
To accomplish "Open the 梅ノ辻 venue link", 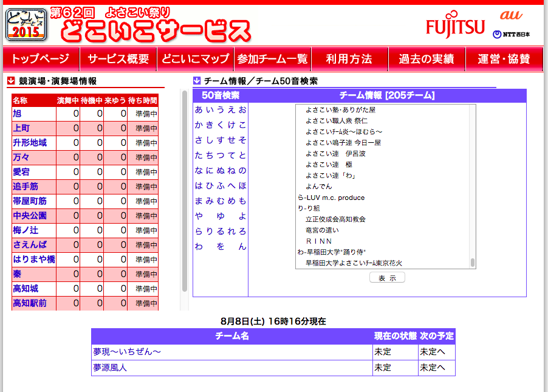I will tap(26, 230).
